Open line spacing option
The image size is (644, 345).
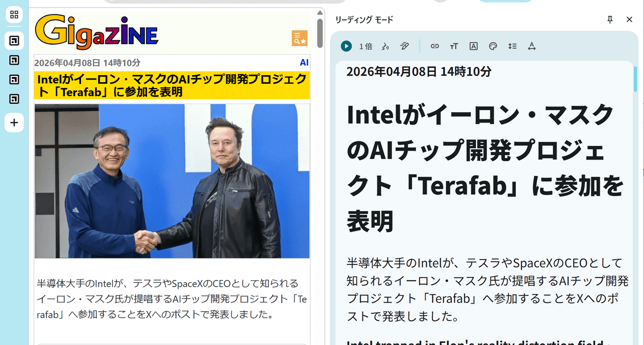click(x=512, y=46)
